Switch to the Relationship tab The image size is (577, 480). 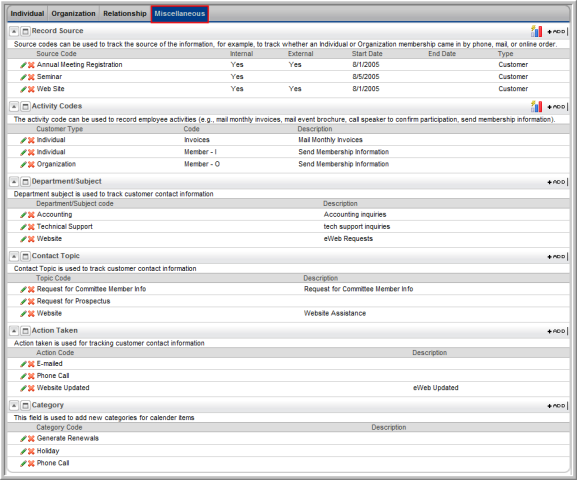pyautogui.click(x=125, y=14)
